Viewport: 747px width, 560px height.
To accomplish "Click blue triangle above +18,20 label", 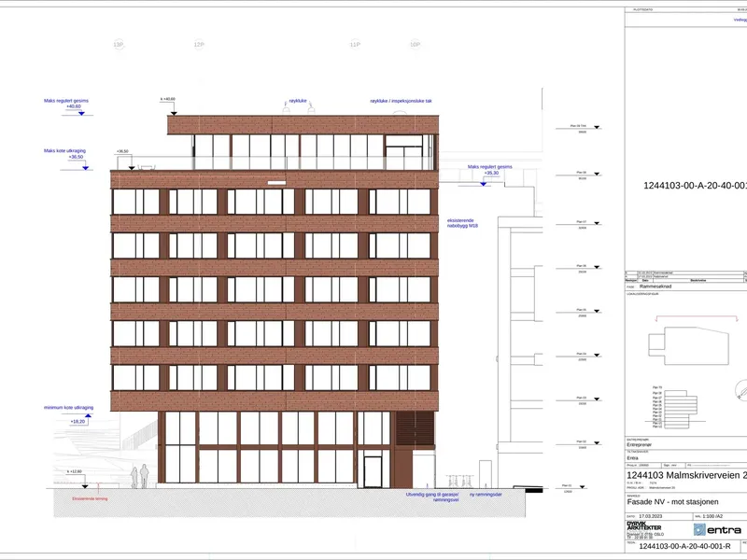I will [x=88, y=415].
